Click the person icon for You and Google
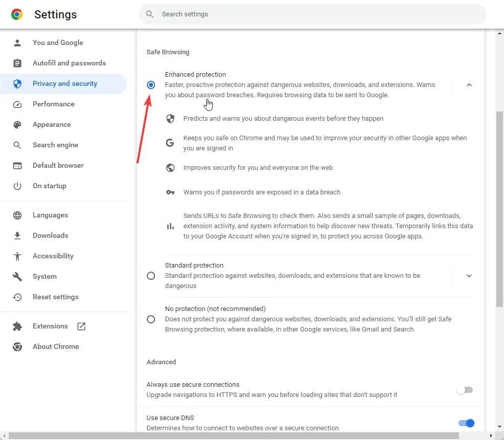The height and width of the screenshot is (440, 504). click(17, 43)
